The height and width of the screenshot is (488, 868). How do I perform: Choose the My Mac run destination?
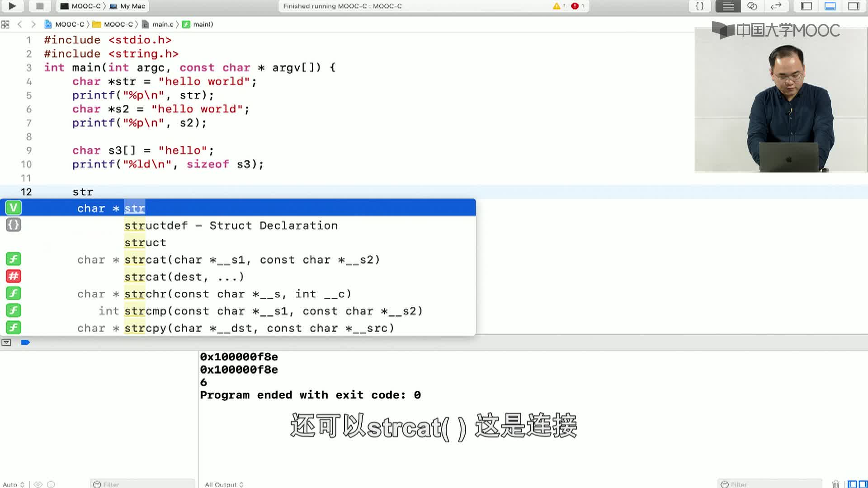[127, 6]
